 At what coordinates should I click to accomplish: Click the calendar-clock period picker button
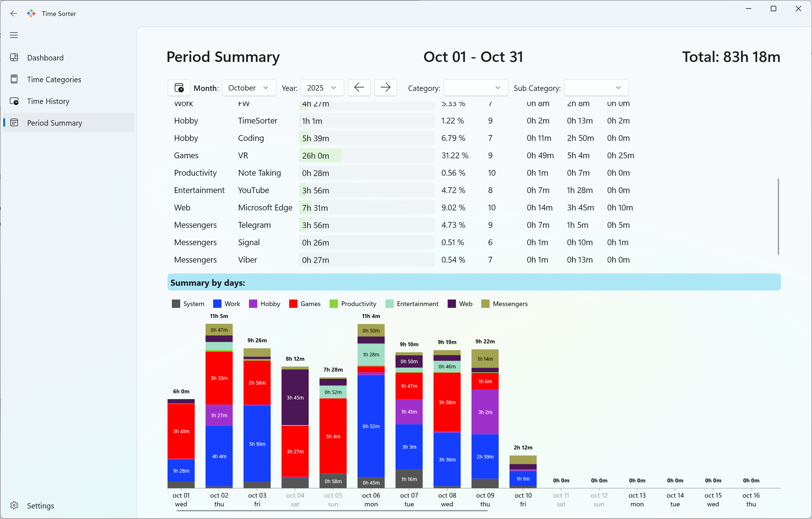pyautogui.click(x=179, y=88)
